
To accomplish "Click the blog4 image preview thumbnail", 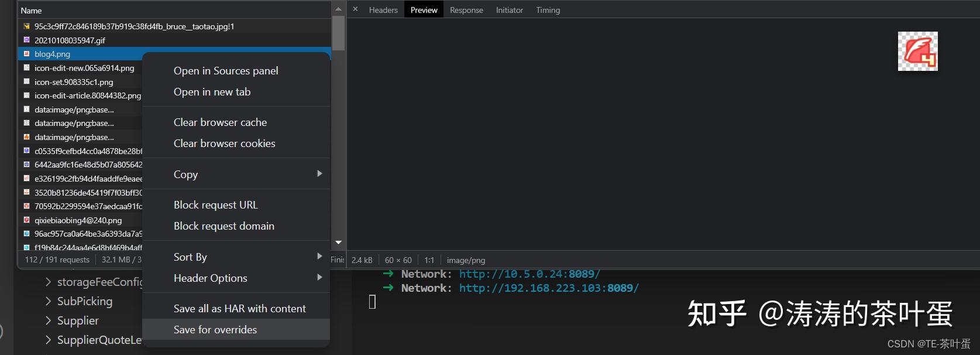I will [x=917, y=52].
